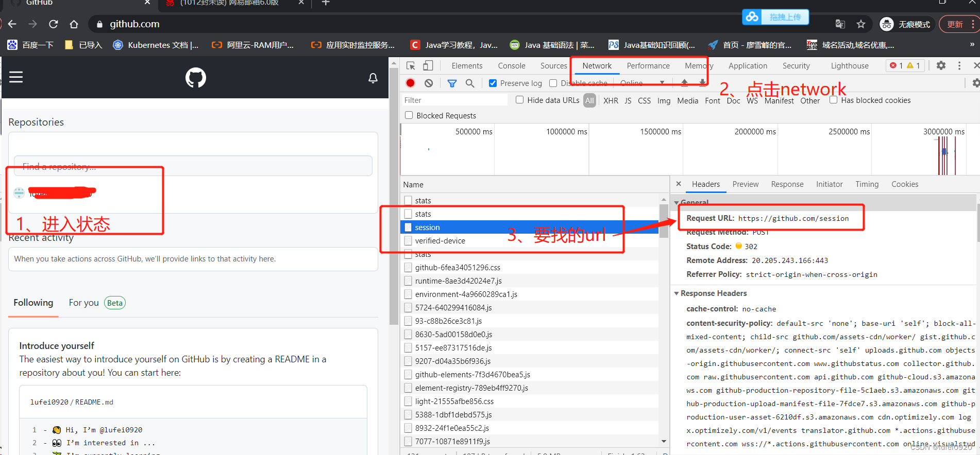Click the network Filter input field
Screen dimensions: 980x455
coord(454,100)
